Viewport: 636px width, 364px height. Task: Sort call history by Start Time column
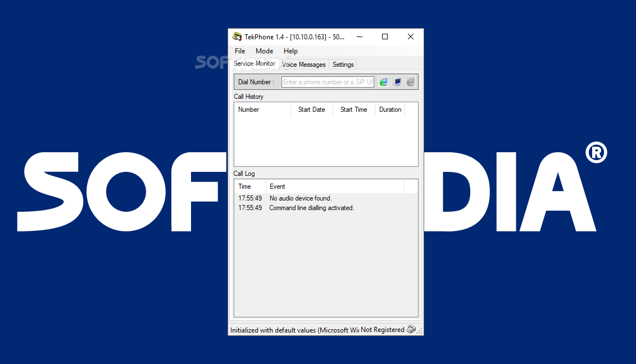point(354,110)
